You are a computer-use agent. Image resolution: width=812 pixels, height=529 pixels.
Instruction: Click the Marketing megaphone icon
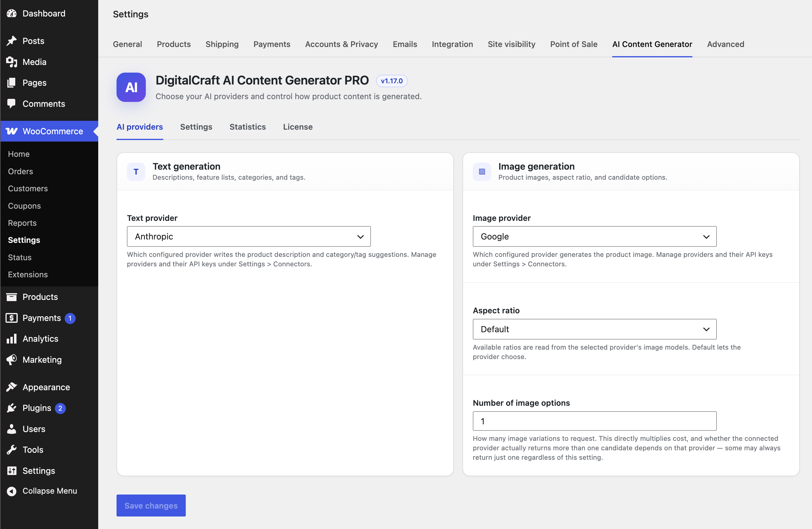tap(12, 359)
